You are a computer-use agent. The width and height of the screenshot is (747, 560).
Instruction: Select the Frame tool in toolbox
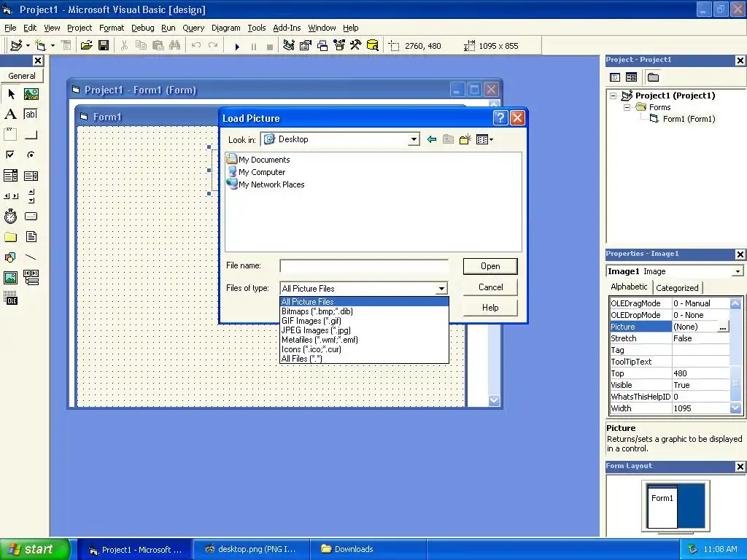coord(11,134)
